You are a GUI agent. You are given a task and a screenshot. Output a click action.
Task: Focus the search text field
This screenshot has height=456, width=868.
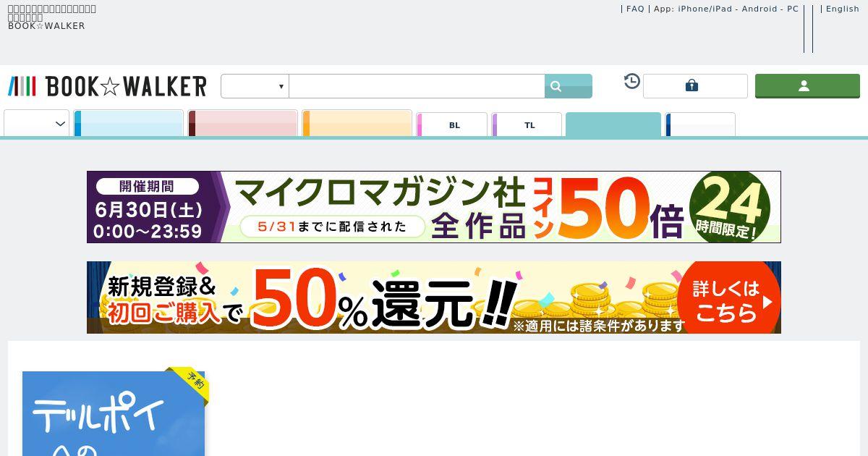417,86
